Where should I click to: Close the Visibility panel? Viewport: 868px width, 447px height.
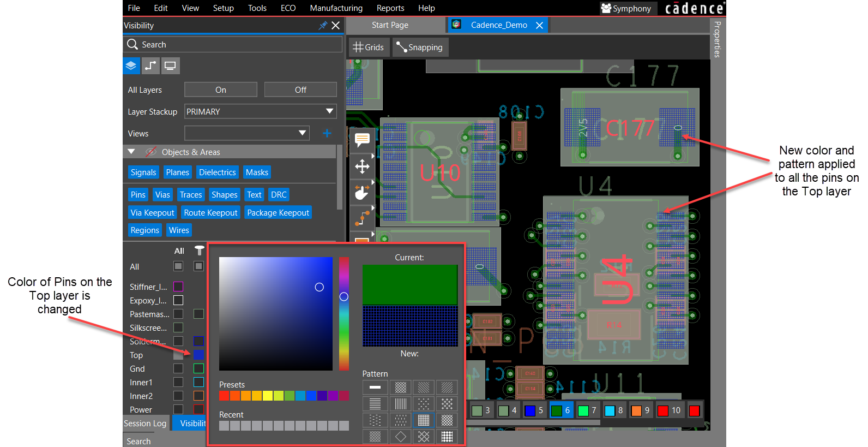tap(336, 25)
